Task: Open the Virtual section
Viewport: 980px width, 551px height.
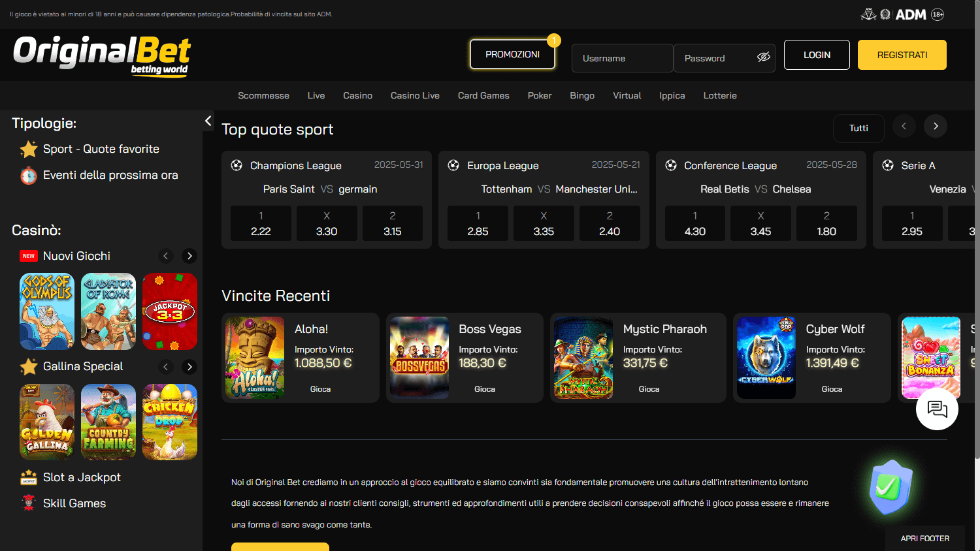Action: (x=627, y=95)
